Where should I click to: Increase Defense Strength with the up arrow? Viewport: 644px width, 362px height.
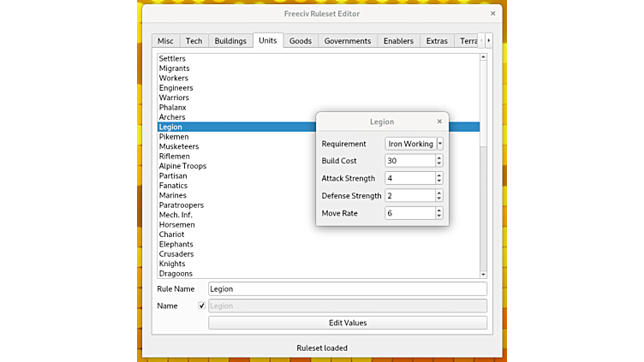pyautogui.click(x=439, y=193)
